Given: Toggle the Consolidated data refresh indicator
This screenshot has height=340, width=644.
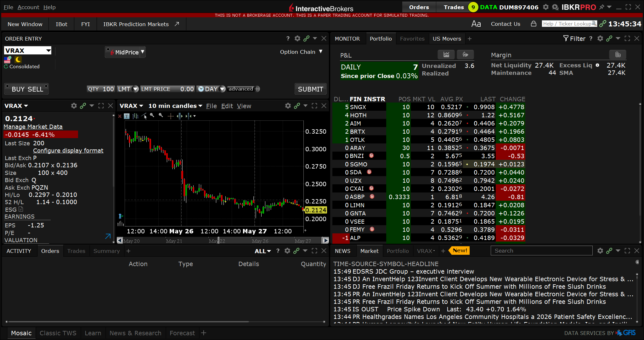Looking at the screenshot, I should 6,66.
